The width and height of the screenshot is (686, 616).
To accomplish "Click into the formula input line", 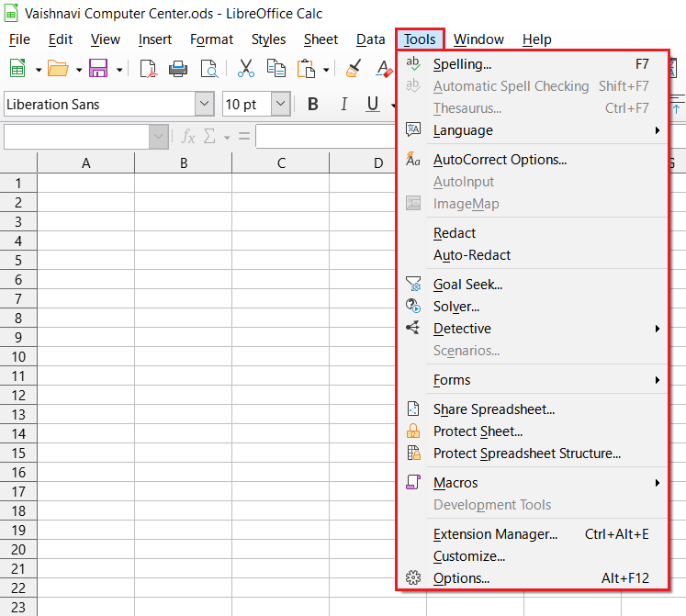I will (325, 137).
